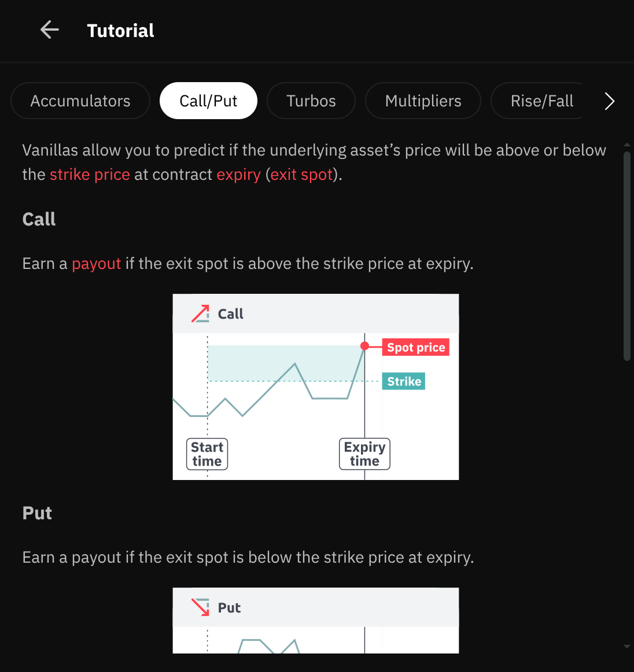Click the scrollbar down arrow

pos(627,647)
